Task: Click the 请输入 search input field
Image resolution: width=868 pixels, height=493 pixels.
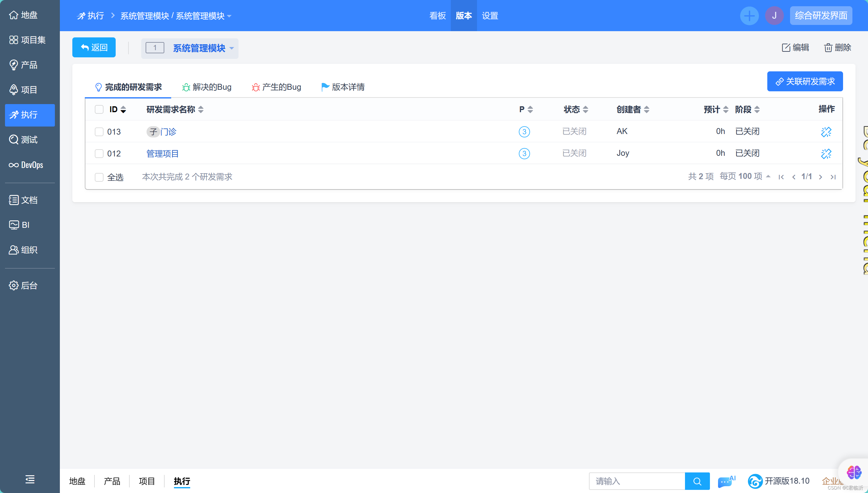Action: tap(637, 481)
